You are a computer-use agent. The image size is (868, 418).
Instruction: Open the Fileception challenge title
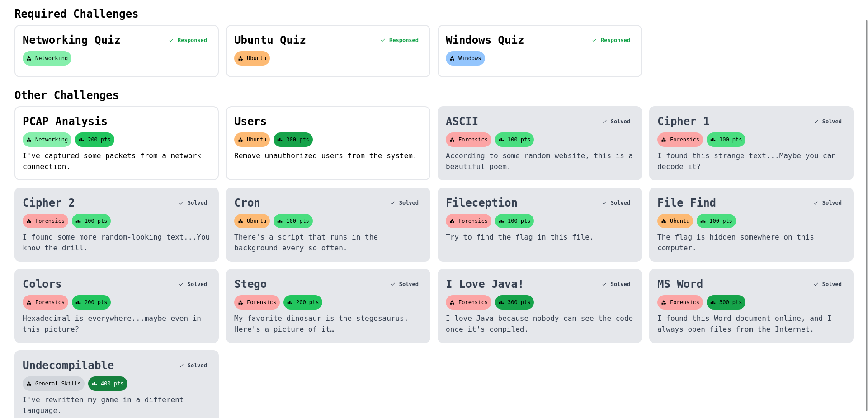click(x=481, y=203)
